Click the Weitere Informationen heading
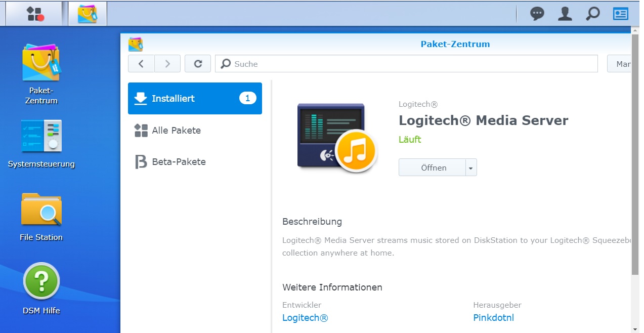The width and height of the screenshot is (644, 333). pos(332,287)
